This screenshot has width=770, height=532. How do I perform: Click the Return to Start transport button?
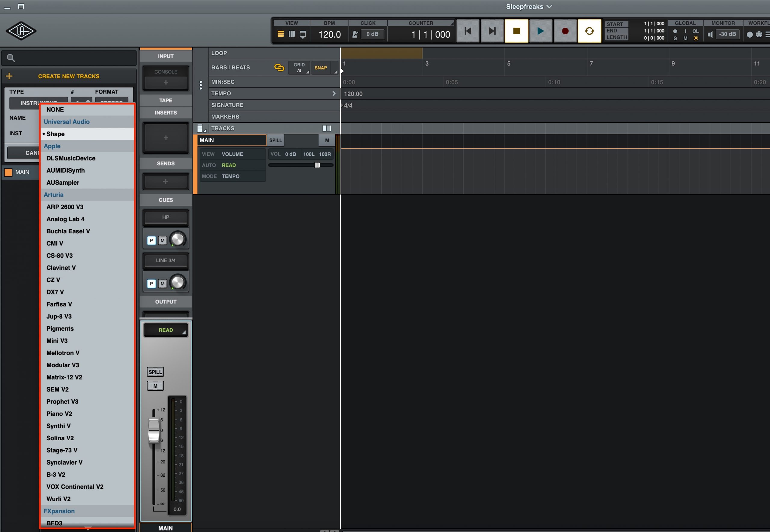point(468,31)
